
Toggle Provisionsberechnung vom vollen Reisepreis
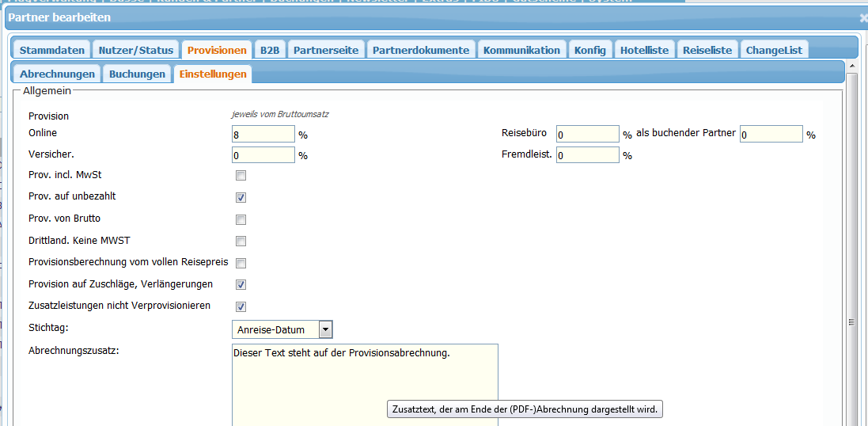coord(241,263)
